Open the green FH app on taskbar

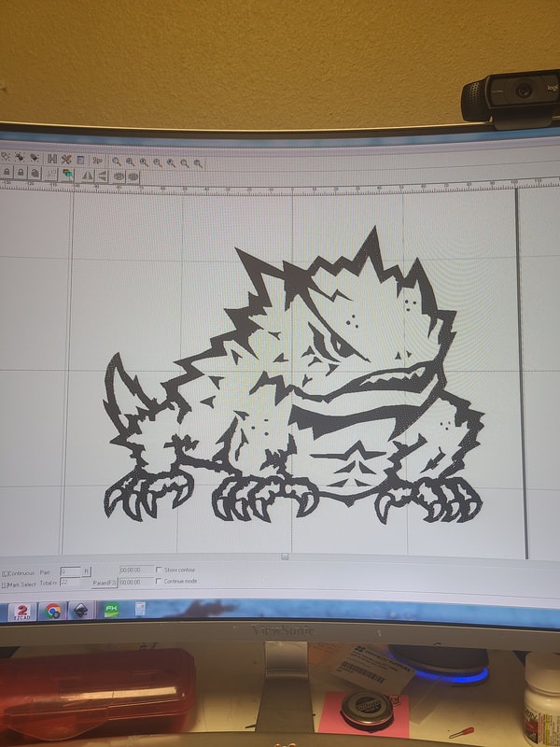click(111, 610)
